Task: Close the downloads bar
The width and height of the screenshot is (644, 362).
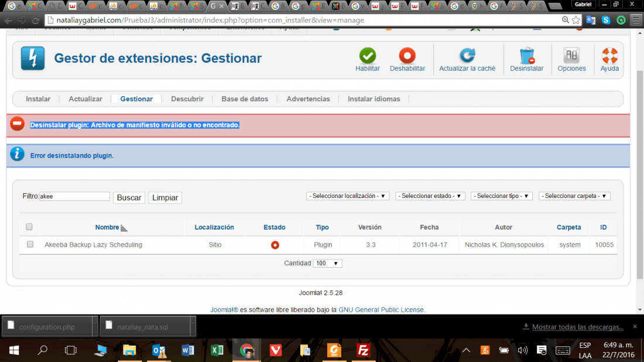Action: tap(635, 326)
